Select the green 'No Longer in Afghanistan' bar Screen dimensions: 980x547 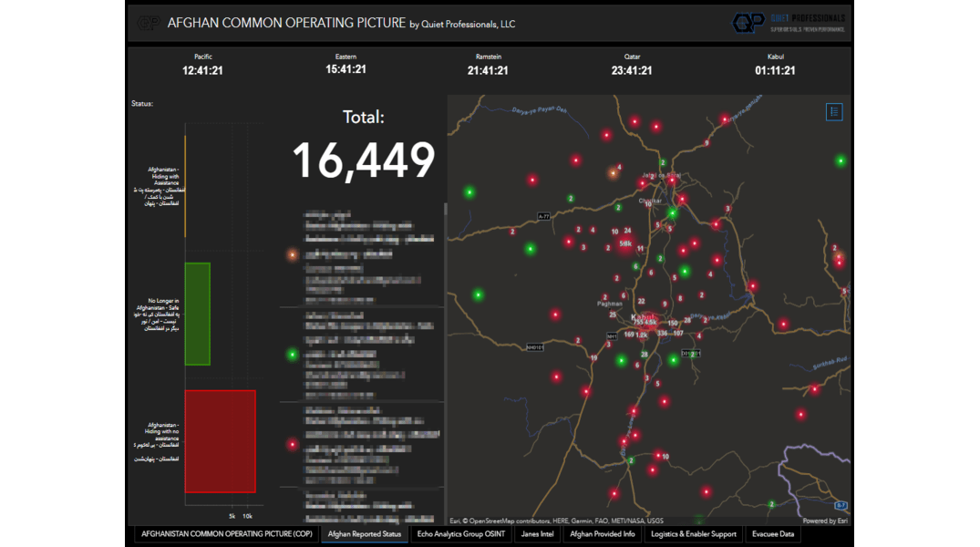click(x=198, y=314)
